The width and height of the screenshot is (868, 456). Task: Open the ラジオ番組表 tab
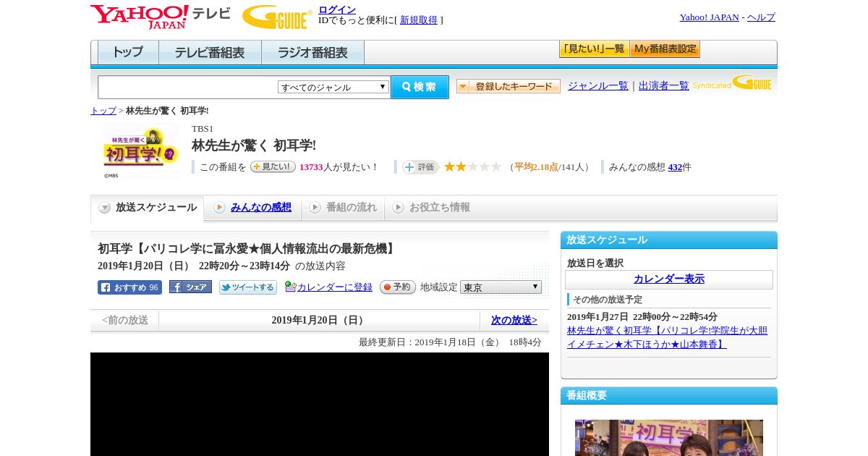point(312,53)
